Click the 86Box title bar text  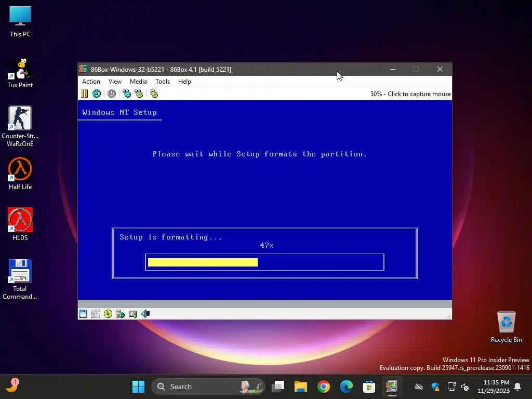pyautogui.click(x=161, y=69)
